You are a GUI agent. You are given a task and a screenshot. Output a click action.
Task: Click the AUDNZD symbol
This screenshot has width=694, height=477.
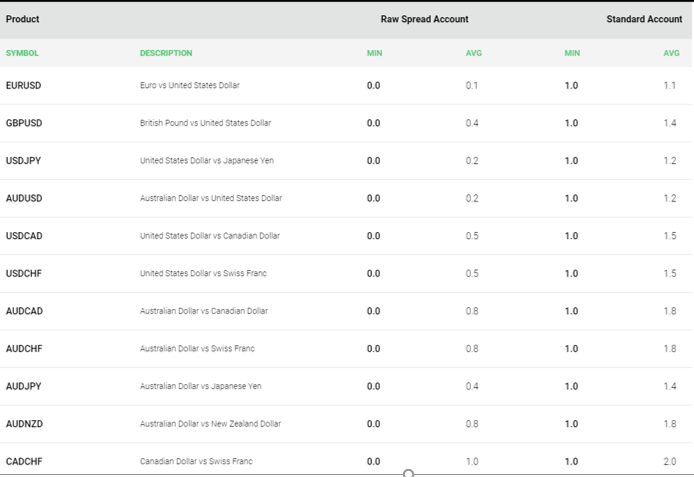pos(24,424)
